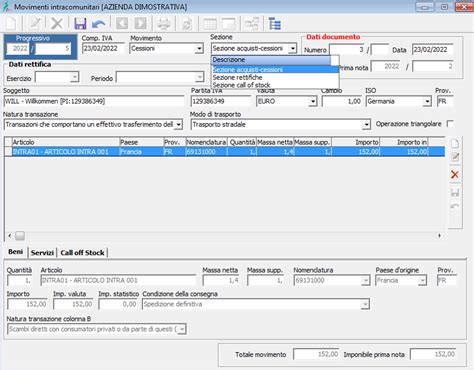Go to the previous record arrow icon
The image size is (474, 370).
122,24
